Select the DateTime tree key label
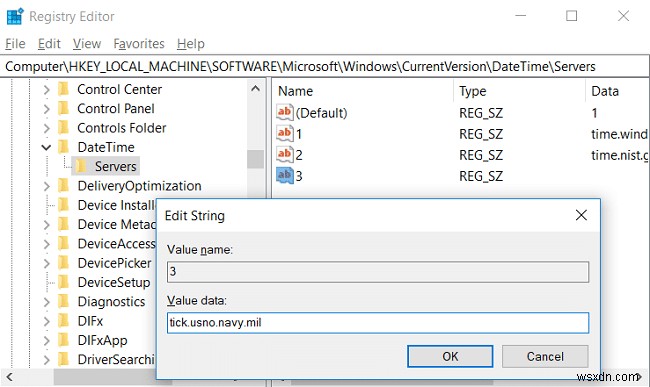 [106, 147]
